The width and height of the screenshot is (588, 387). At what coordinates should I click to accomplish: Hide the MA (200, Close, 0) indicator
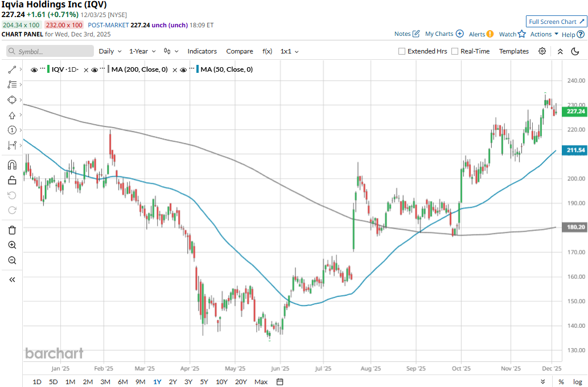(94, 69)
